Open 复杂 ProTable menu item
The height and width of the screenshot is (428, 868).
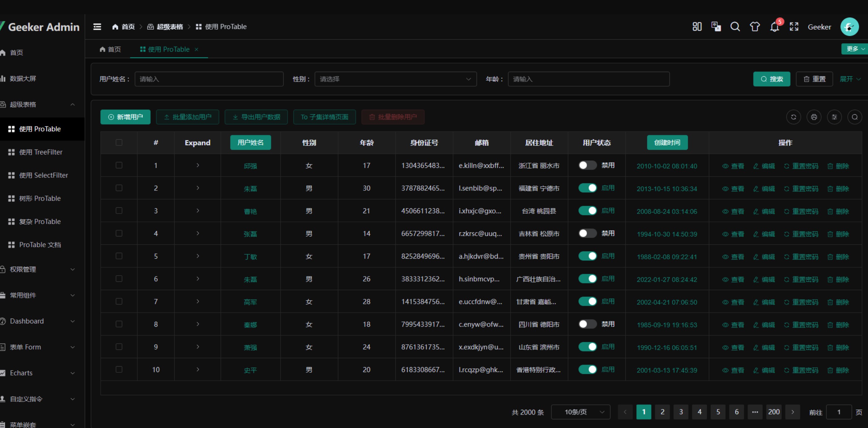pos(42,222)
